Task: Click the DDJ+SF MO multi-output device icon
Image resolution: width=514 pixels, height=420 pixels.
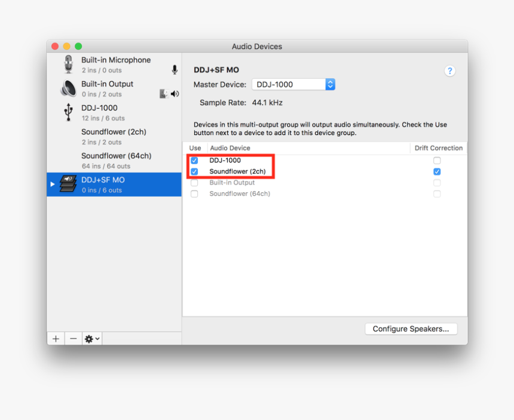Action: 68,184
